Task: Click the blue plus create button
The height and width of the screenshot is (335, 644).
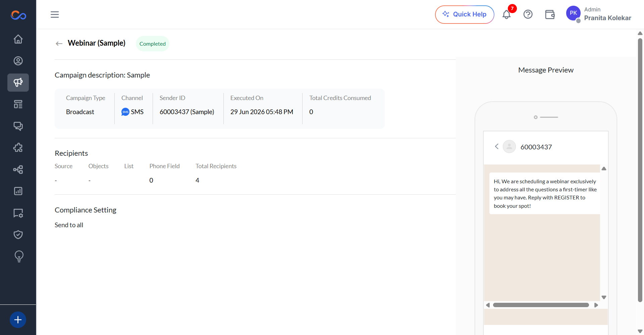Action: click(18, 320)
